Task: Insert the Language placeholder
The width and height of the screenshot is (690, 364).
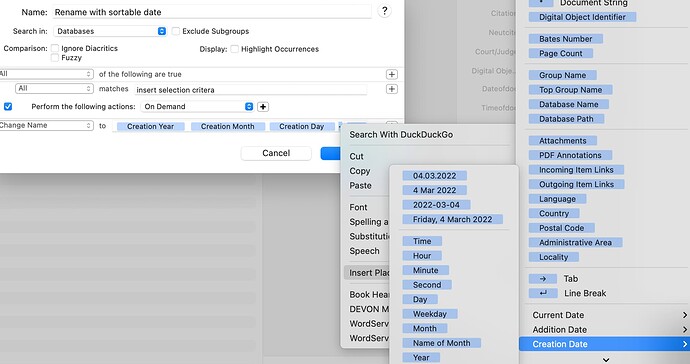Action: point(557,199)
